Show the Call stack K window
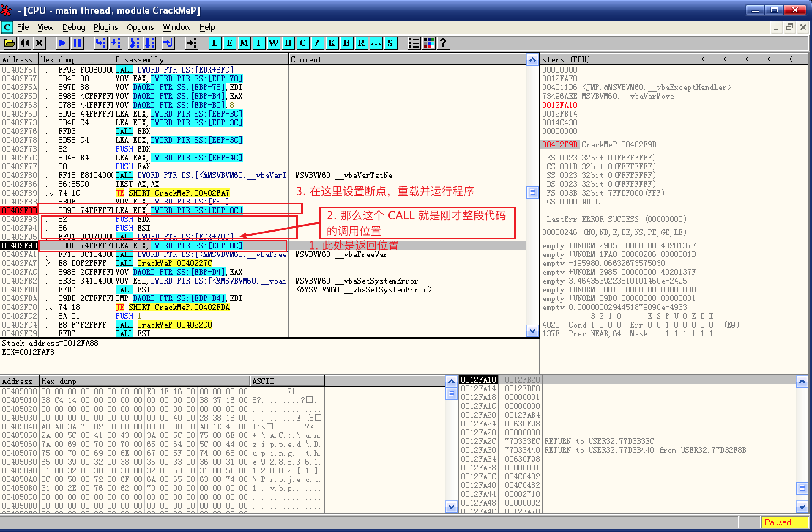The image size is (812, 532). pyautogui.click(x=332, y=43)
